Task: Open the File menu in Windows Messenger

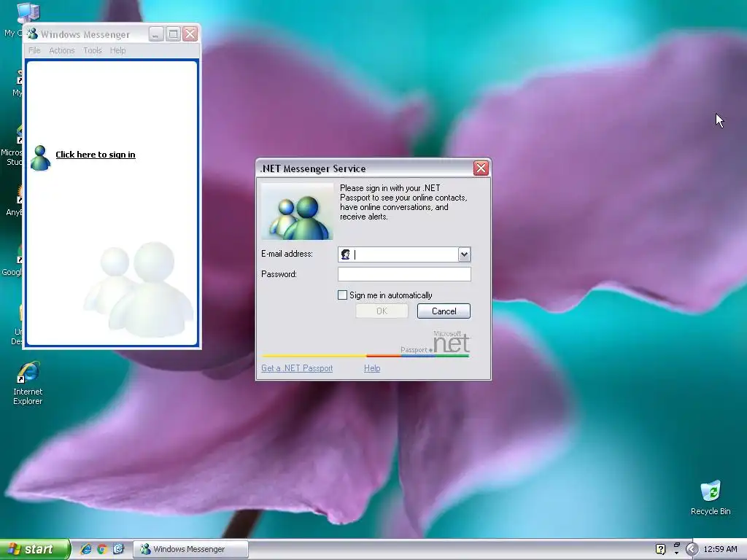Action: 34,50
